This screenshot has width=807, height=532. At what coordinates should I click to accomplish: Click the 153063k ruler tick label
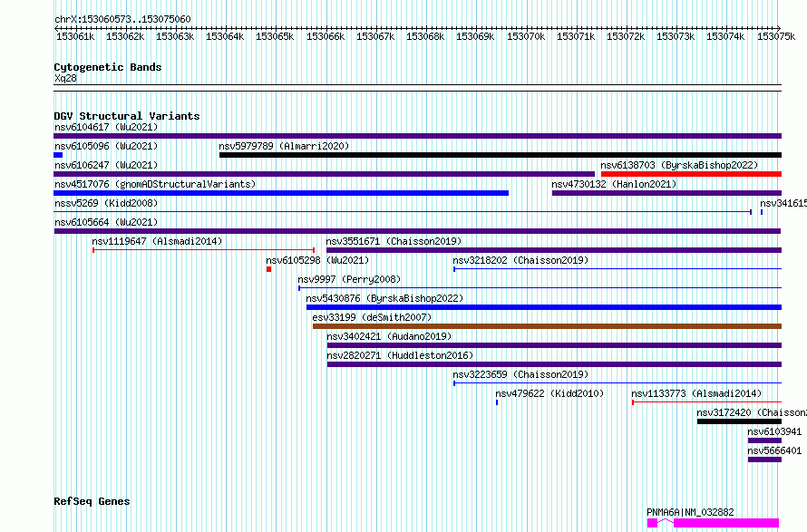coord(175,36)
